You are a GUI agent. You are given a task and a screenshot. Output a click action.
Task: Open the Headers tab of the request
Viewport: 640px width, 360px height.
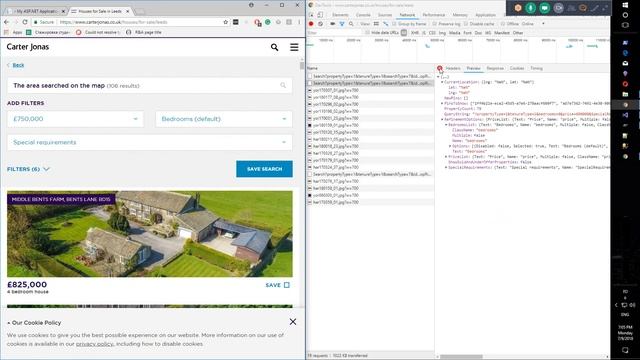[x=453, y=68]
